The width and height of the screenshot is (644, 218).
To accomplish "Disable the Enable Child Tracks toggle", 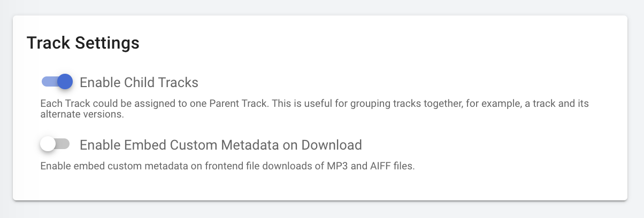I will coord(57,82).
